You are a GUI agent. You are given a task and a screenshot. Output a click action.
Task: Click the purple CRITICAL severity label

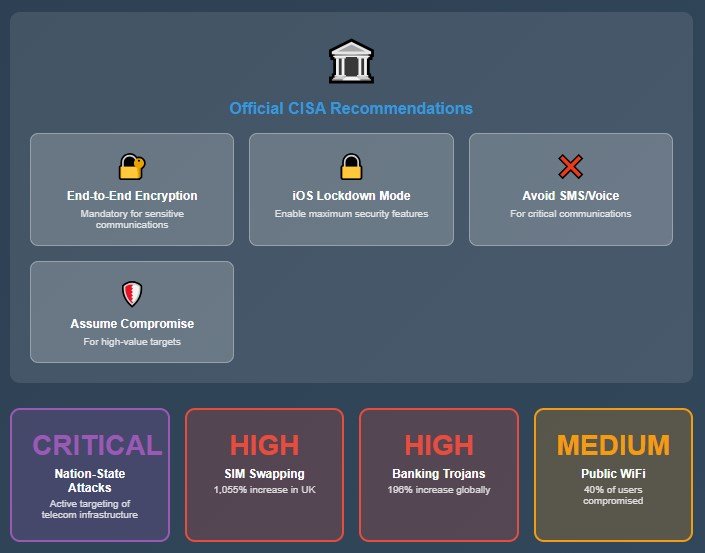click(97, 445)
